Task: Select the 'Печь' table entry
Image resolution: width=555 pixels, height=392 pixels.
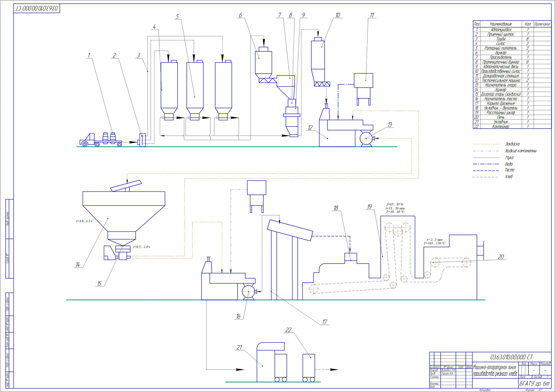Action: (x=501, y=117)
